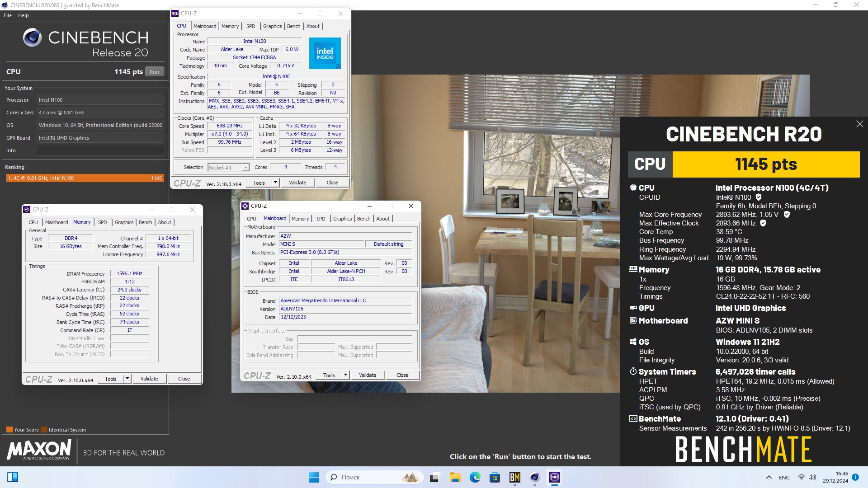Open the volume speaker tray icon
The height and width of the screenshot is (488, 868).
pos(812,477)
